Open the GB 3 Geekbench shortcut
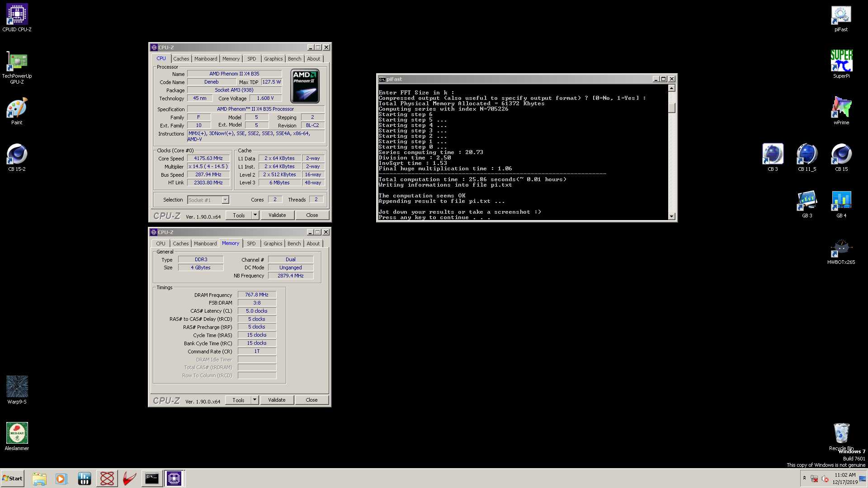 click(807, 204)
